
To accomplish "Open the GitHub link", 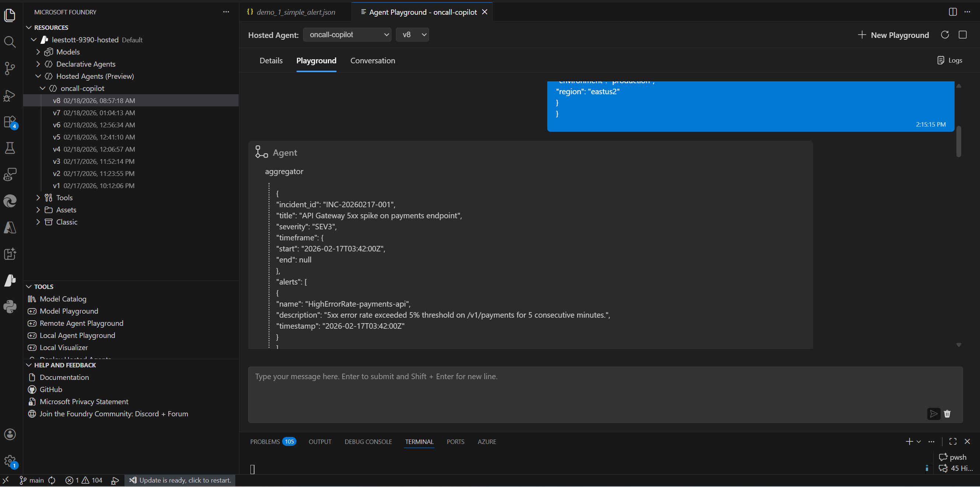I will pyautogui.click(x=51, y=389).
